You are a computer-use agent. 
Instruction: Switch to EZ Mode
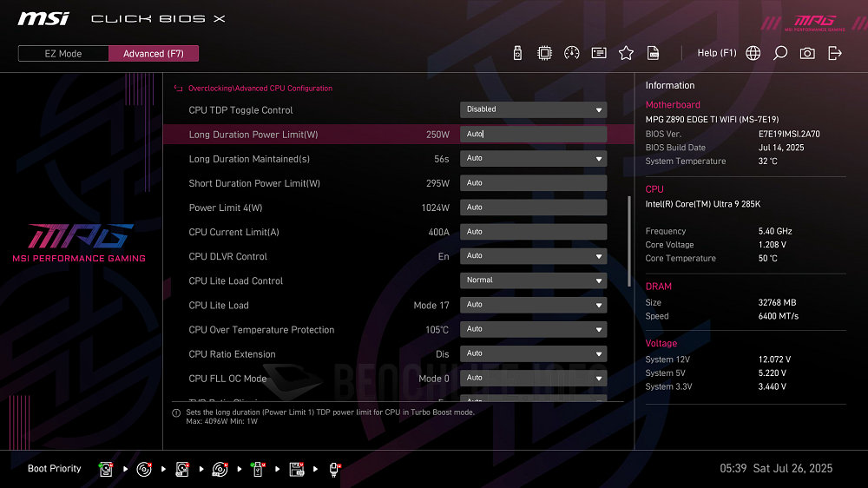(63, 54)
